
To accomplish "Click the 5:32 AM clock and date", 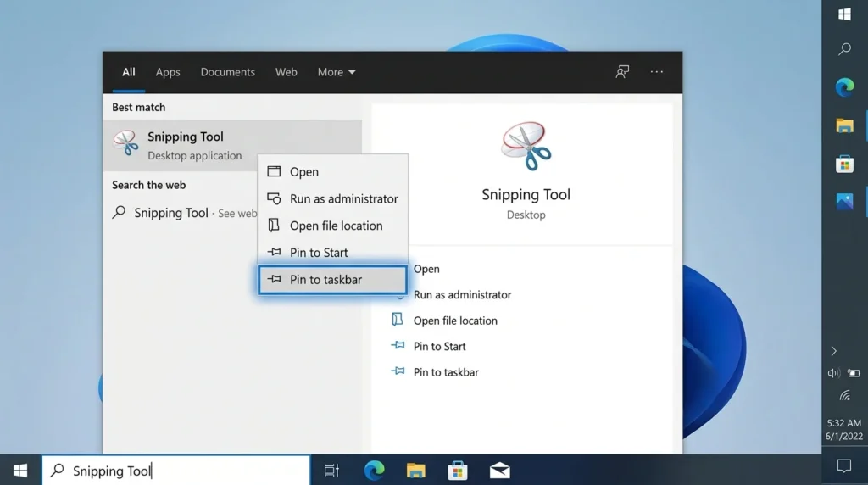I will (844, 430).
